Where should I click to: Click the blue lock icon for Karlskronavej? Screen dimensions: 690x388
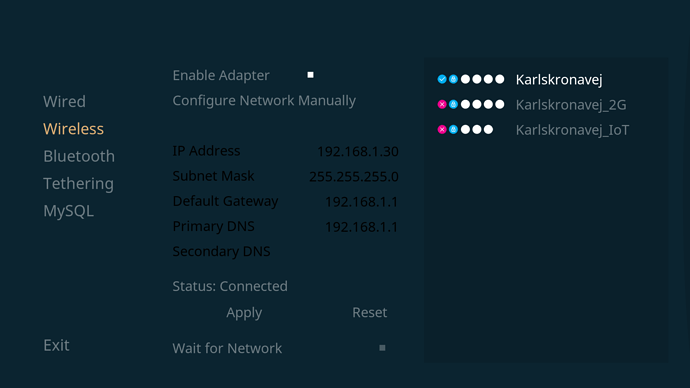453,79
